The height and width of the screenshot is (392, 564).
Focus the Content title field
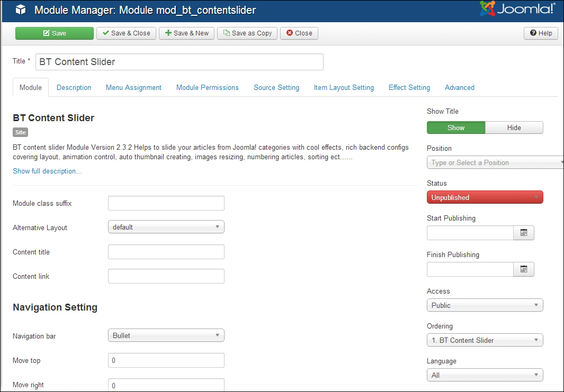tap(166, 252)
